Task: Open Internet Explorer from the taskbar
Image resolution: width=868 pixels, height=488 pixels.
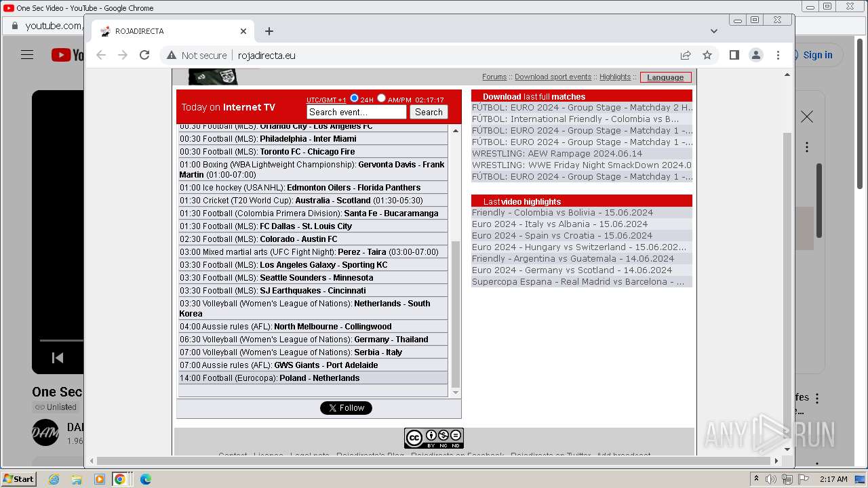Action: coord(54,479)
